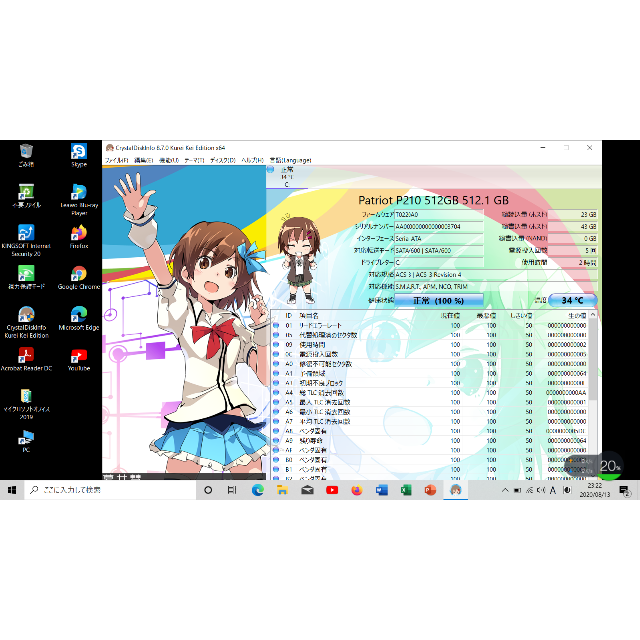Open Word from the taskbar
The image size is (640, 640).
[381, 490]
